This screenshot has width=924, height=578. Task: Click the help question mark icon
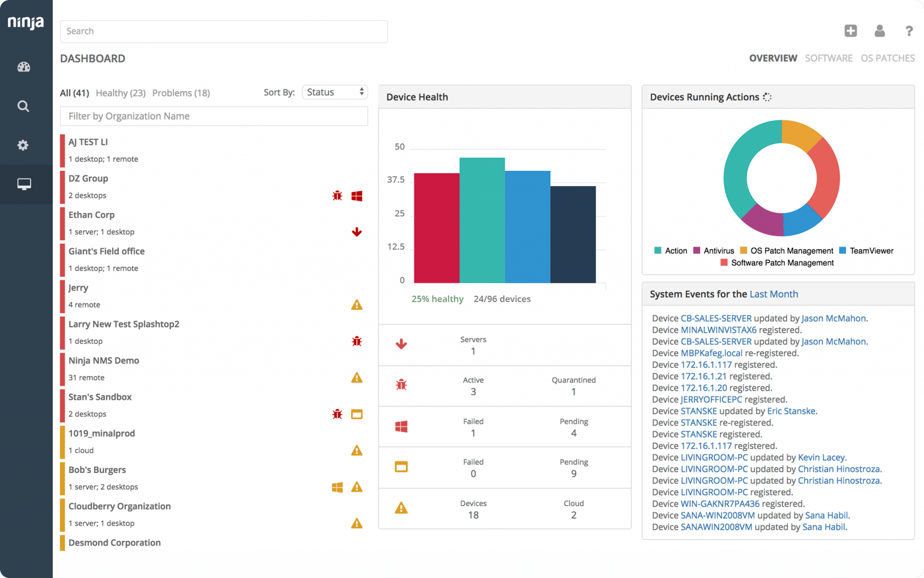pos(909,31)
